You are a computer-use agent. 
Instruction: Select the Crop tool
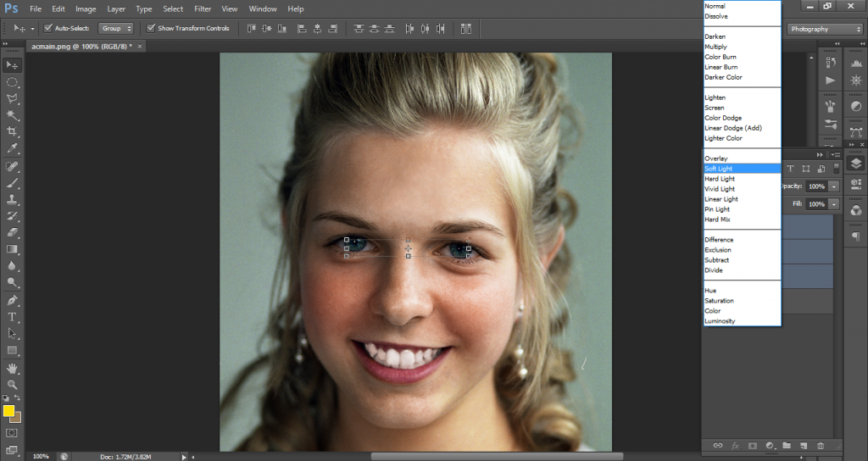[12, 131]
